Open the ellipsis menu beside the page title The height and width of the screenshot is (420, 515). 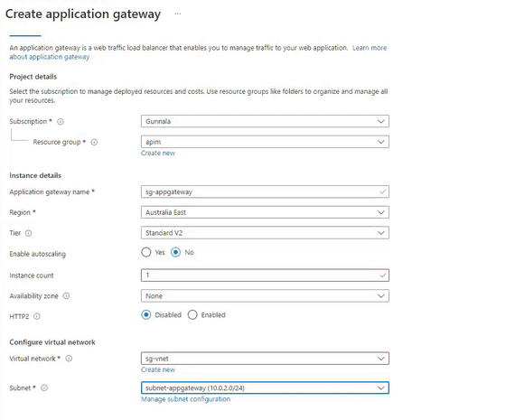[x=178, y=14]
